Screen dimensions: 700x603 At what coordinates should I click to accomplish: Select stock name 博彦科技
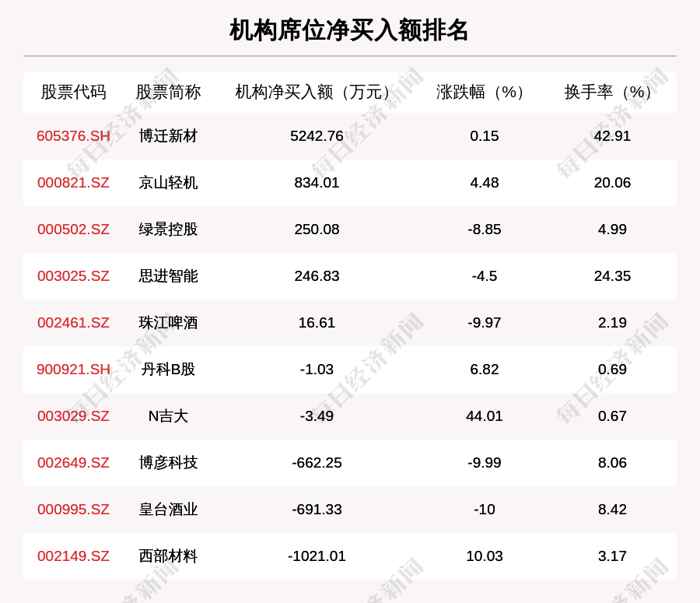point(168,463)
